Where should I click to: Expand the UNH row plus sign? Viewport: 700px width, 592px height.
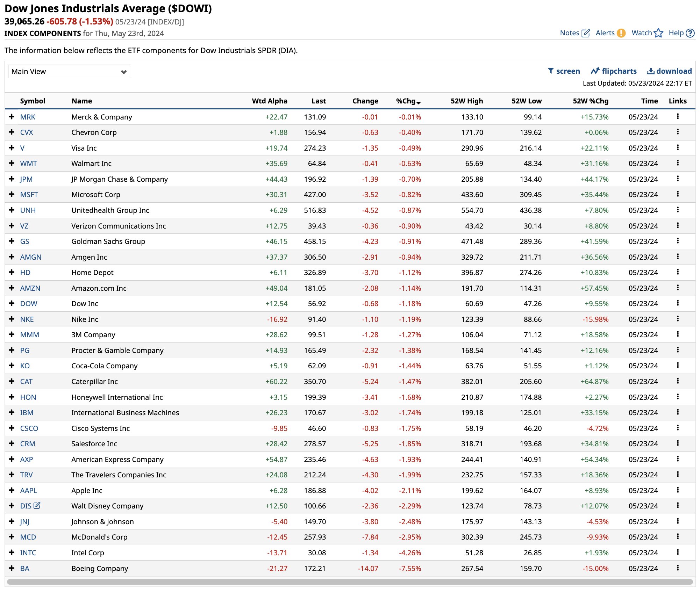pos(12,210)
